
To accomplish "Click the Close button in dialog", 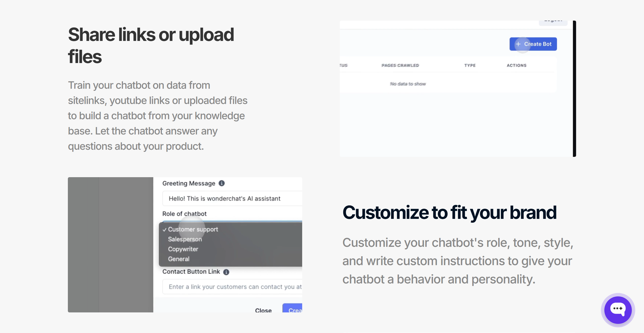I will tap(263, 310).
